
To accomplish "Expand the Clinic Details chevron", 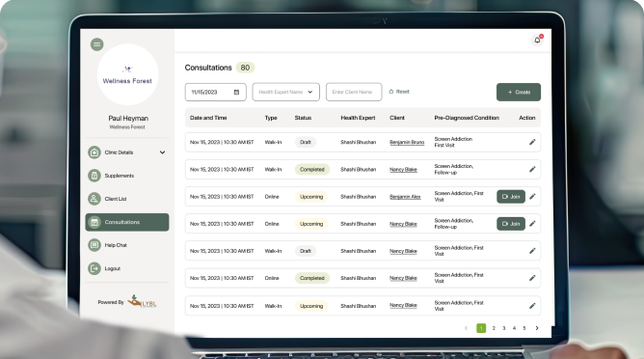I will coord(162,152).
